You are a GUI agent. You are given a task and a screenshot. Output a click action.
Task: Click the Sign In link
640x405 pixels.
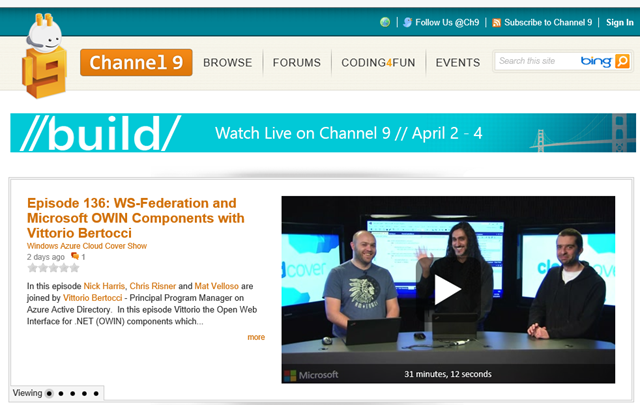pos(620,22)
